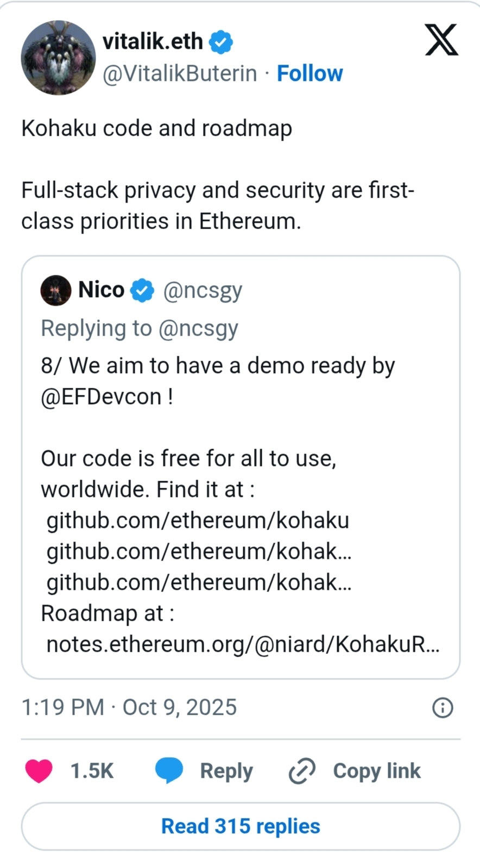480x868 pixels.
Task: Click the 1.5K likes count
Action: (92, 771)
